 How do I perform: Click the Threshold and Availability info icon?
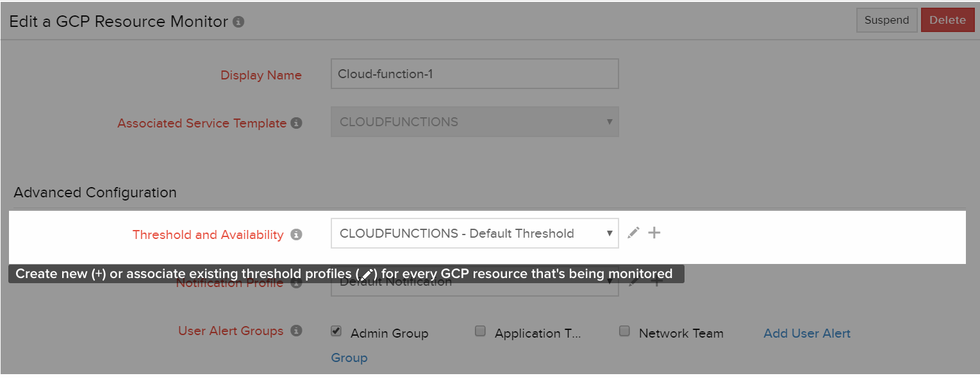tap(296, 235)
